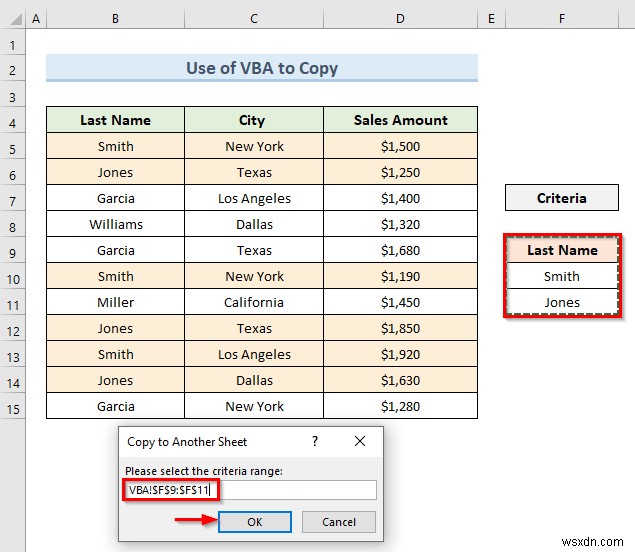Screen dimensions: 635x552
Task: Click the criteria range input field
Action: tap(251, 490)
